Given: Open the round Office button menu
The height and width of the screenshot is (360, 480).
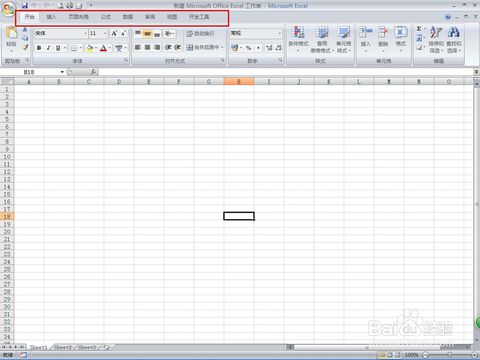Looking at the screenshot, I should pyautogui.click(x=9, y=9).
